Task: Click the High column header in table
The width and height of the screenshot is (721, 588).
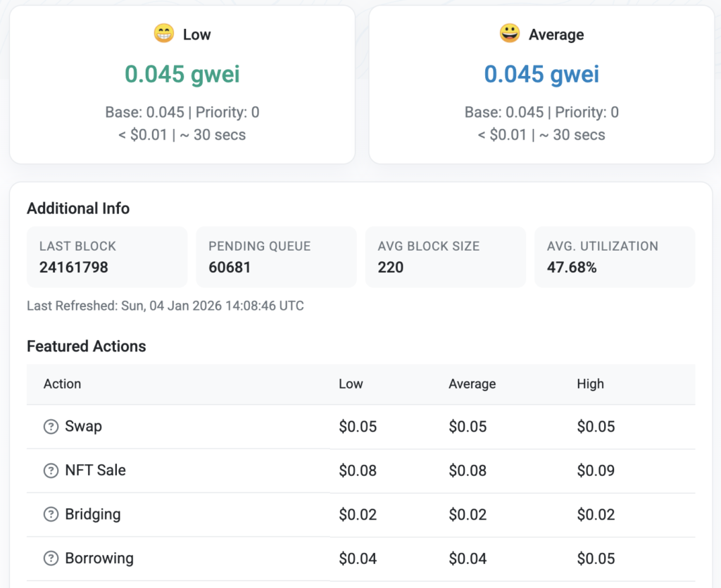Action: click(x=590, y=384)
